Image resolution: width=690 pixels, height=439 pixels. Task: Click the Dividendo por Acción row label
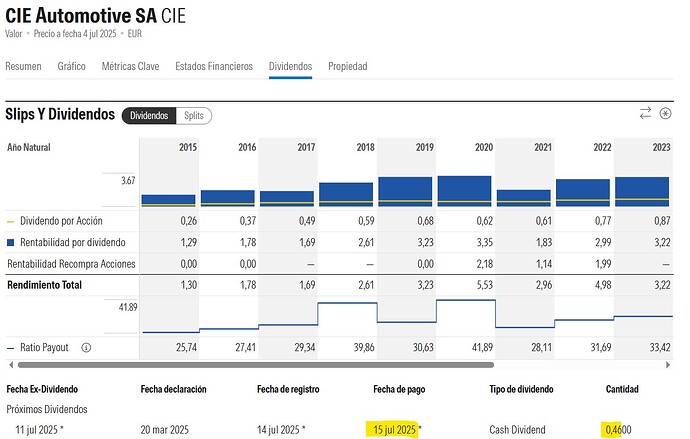[x=61, y=221]
